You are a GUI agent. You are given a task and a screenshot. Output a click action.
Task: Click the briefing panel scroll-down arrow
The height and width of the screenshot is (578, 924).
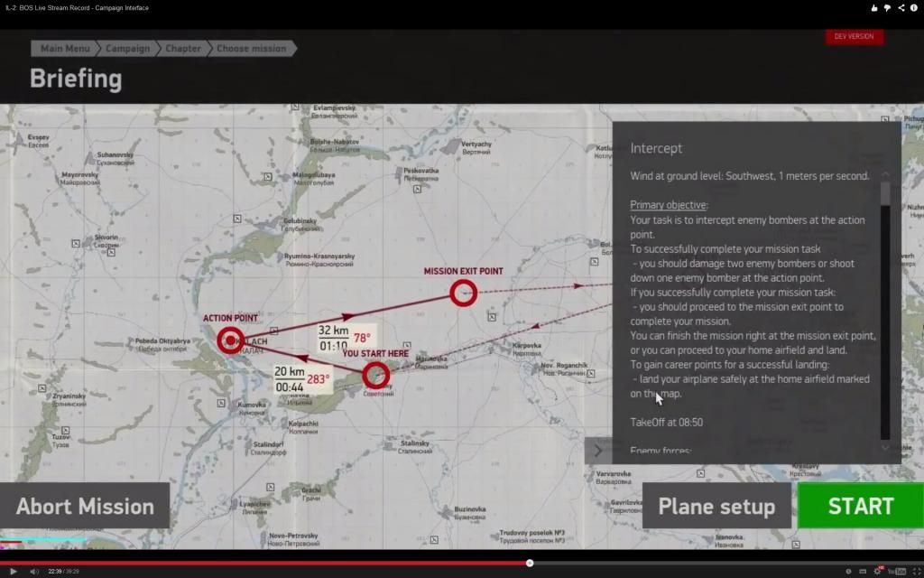point(885,448)
